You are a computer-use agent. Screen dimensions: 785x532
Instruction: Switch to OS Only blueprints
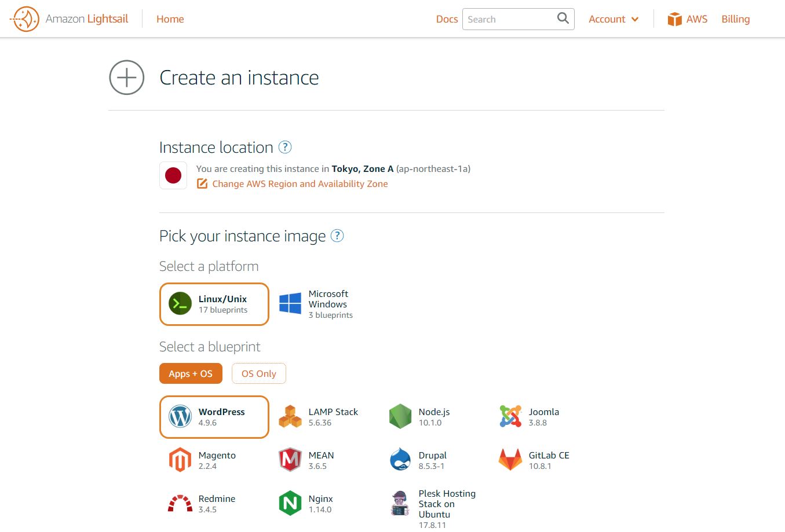coord(259,373)
